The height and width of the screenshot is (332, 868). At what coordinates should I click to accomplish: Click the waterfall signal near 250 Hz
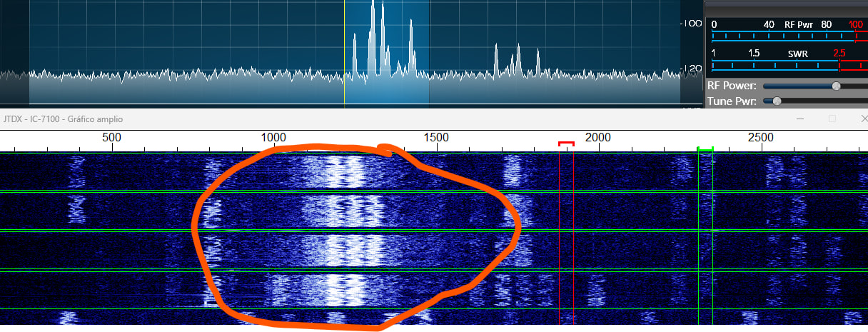[x=75, y=207]
